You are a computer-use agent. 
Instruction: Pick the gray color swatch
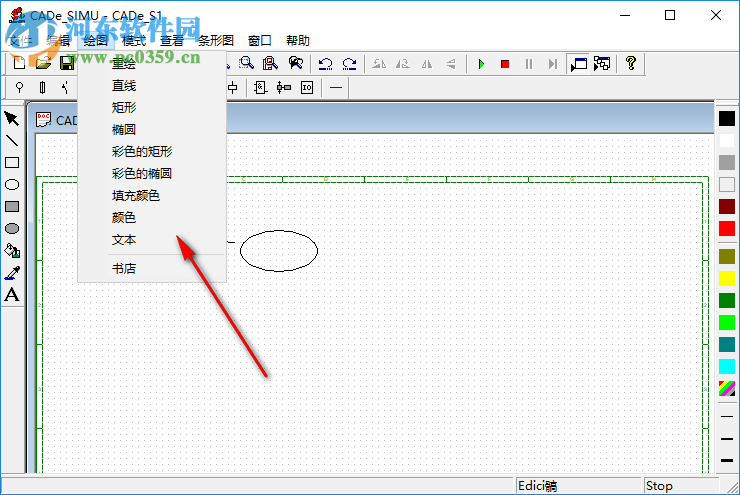click(x=727, y=162)
